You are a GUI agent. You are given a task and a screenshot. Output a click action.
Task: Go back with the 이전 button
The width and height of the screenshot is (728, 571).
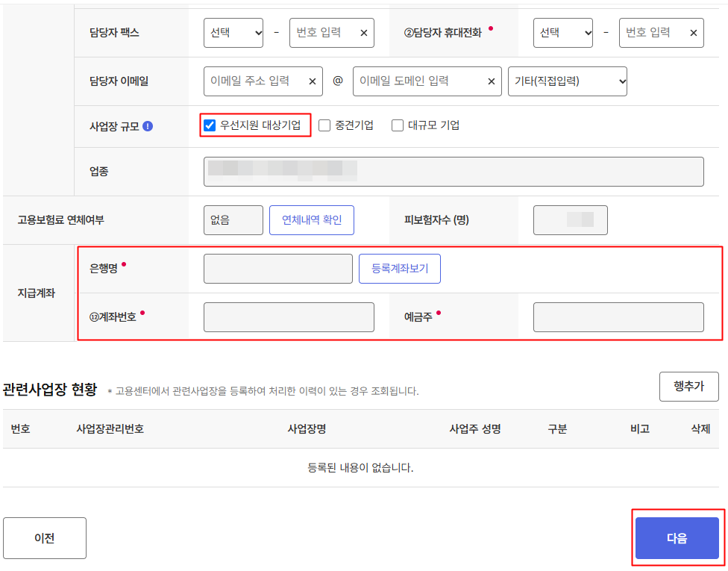(45, 538)
